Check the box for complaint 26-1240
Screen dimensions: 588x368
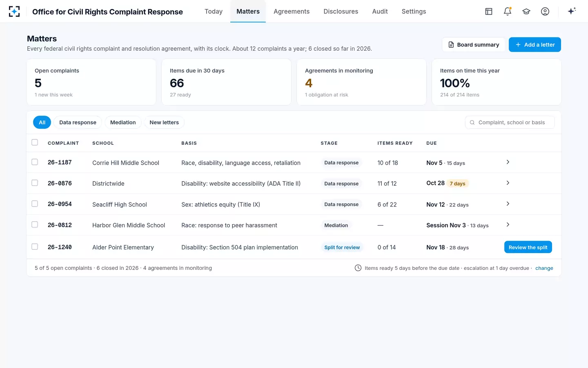click(35, 247)
